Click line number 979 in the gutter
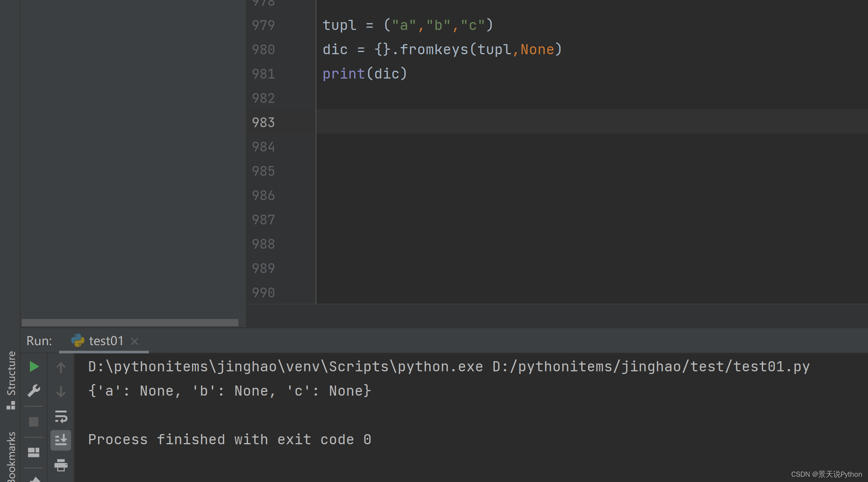This screenshot has width=868, height=482. (x=263, y=25)
